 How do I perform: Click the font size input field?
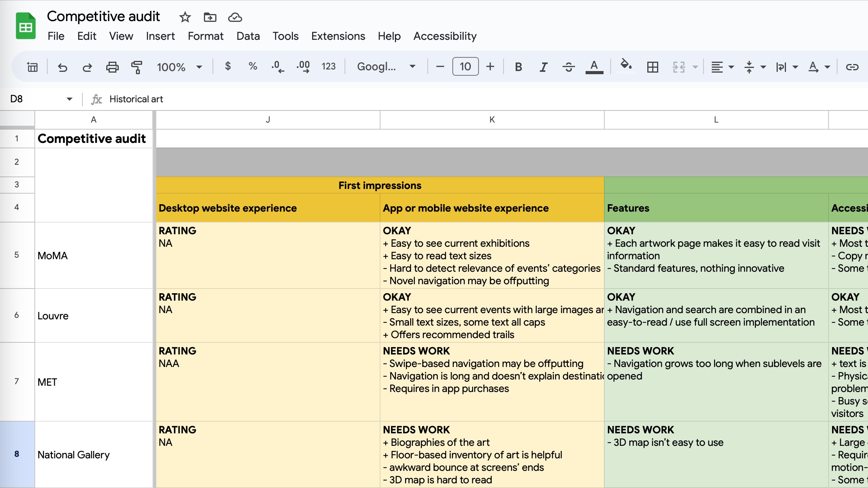click(465, 67)
